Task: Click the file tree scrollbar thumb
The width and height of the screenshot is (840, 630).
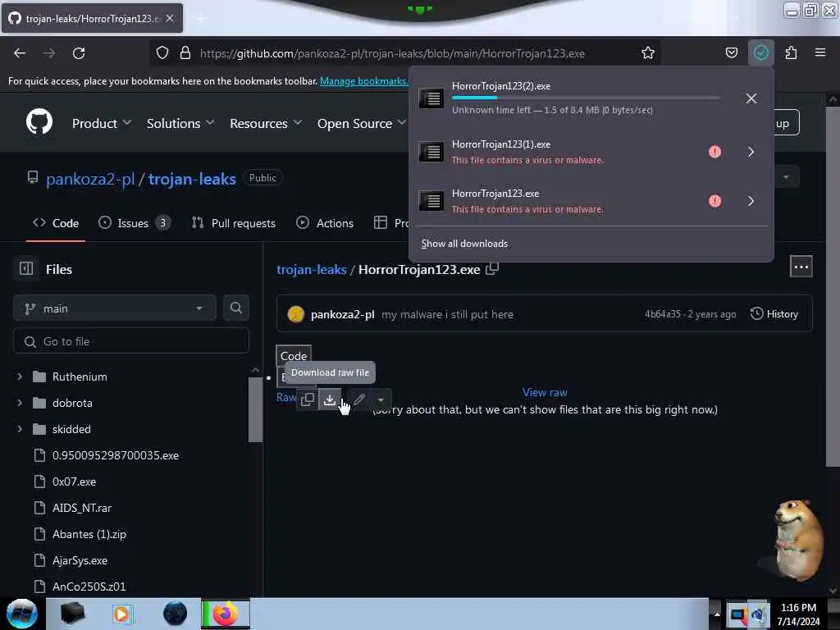Action: tap(256, 410)
